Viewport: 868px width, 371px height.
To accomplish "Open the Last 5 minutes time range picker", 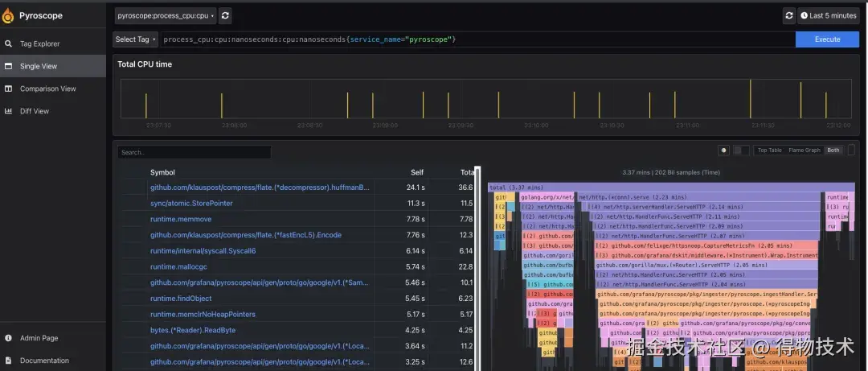I will [x=828, y=15].
